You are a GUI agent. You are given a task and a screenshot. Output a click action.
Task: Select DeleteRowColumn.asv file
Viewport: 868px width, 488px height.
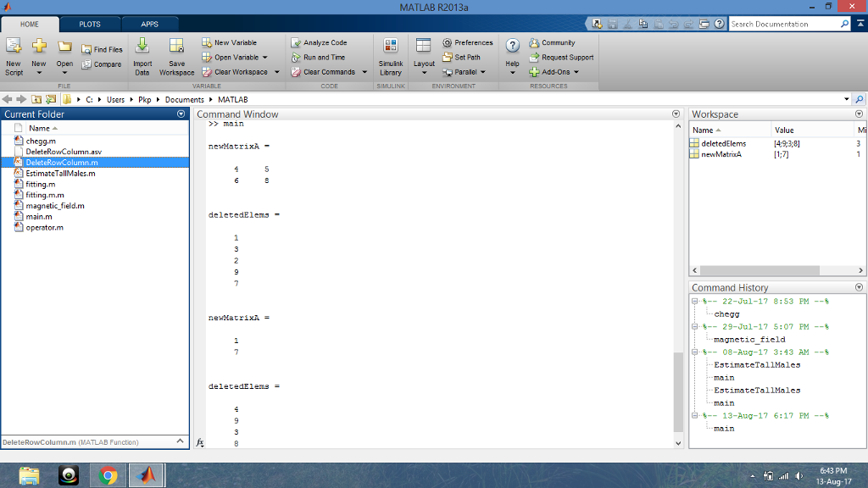click(64, 152)
